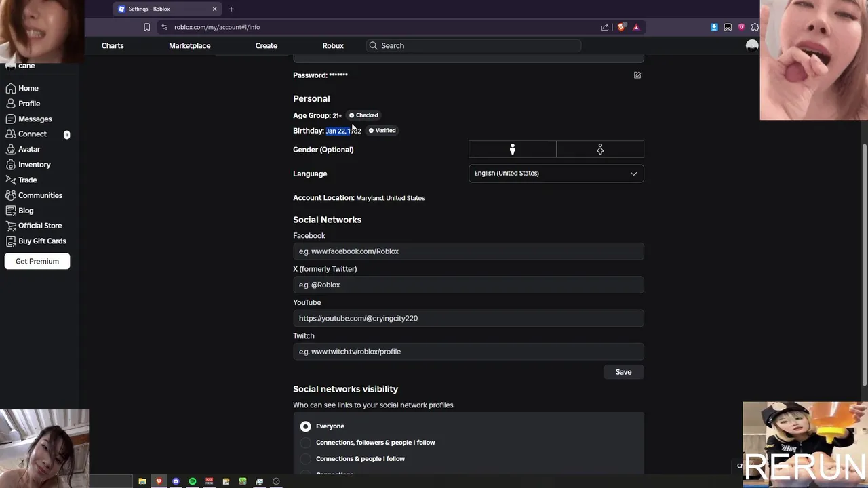Select Everyone for social networks visibility
This screenshot has width=868, height=488.
tap(306, 426)
